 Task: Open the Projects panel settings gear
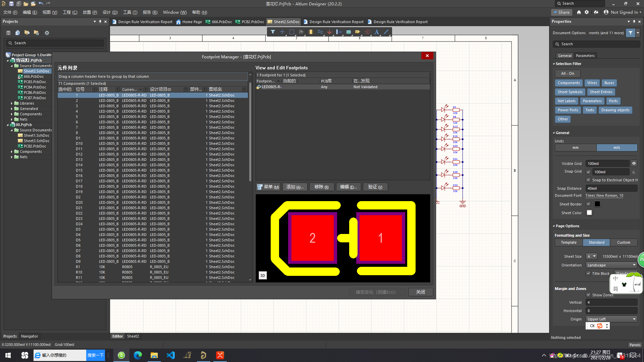[47, 33]
